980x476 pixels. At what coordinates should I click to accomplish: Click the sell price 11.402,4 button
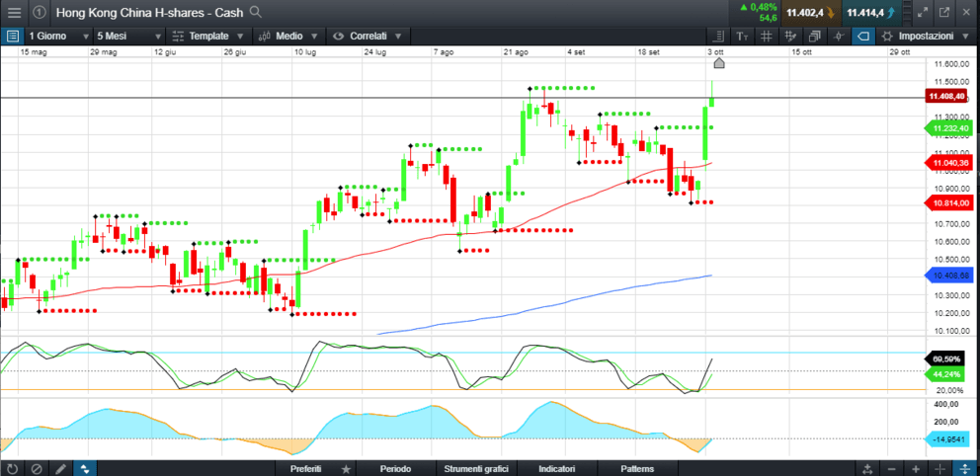810,12
